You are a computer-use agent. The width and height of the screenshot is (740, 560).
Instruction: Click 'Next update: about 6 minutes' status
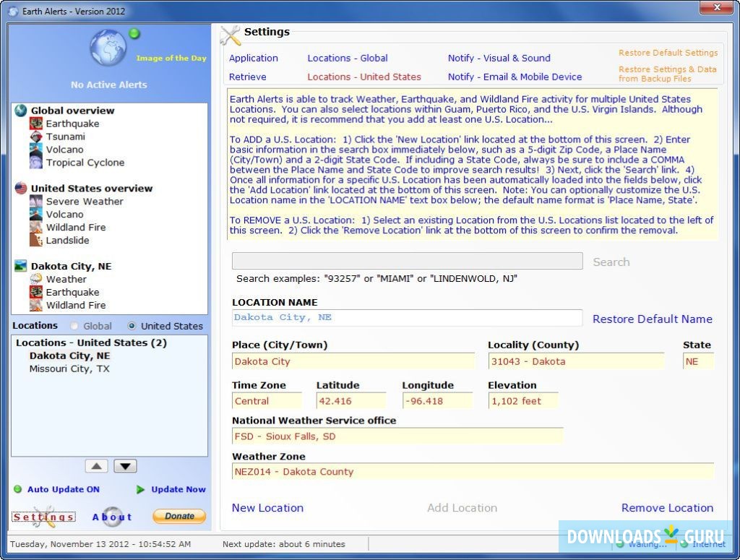click(283, 544)
